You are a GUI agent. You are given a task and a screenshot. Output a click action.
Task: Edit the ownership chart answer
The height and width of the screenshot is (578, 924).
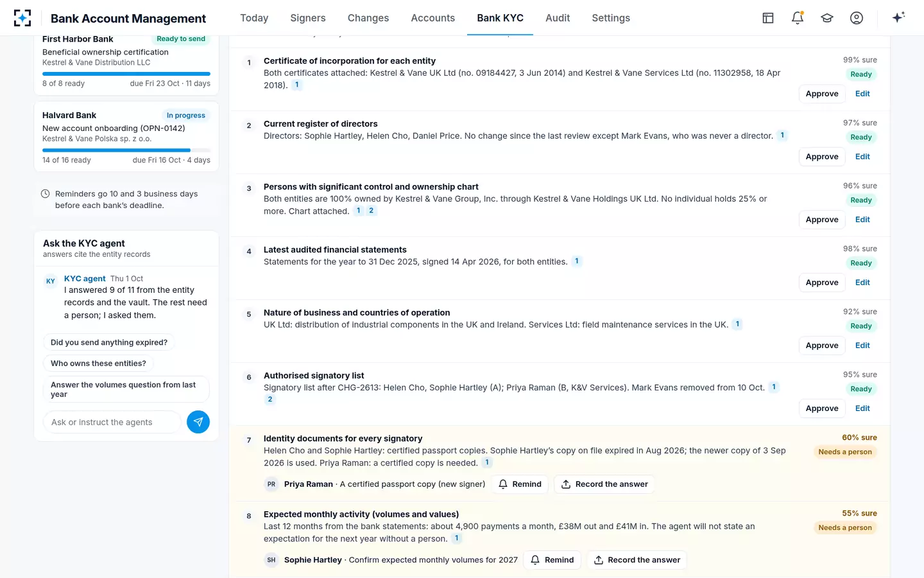(x=862, y=220)
